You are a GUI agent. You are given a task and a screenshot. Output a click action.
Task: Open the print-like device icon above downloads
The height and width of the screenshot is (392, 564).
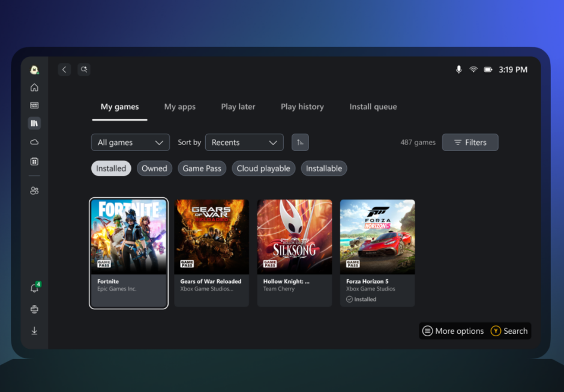[34, 309]
